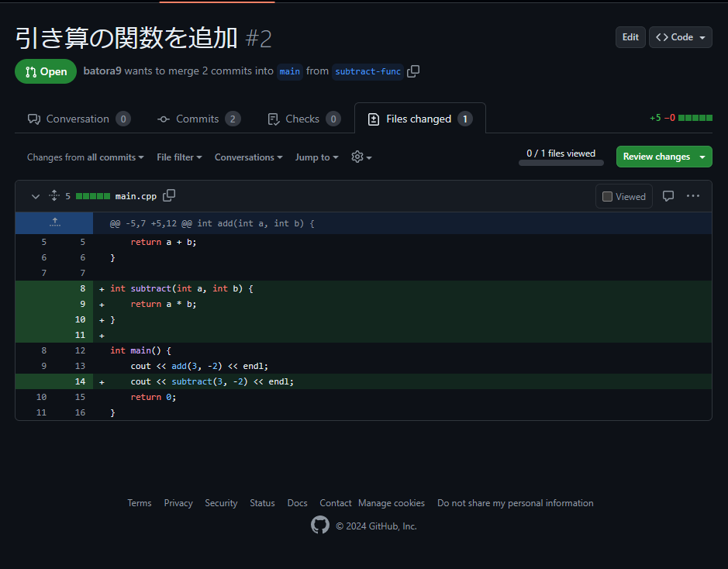Open the three-dot menu for main.cpp
The image size is (728, 569).
[693, 196]
